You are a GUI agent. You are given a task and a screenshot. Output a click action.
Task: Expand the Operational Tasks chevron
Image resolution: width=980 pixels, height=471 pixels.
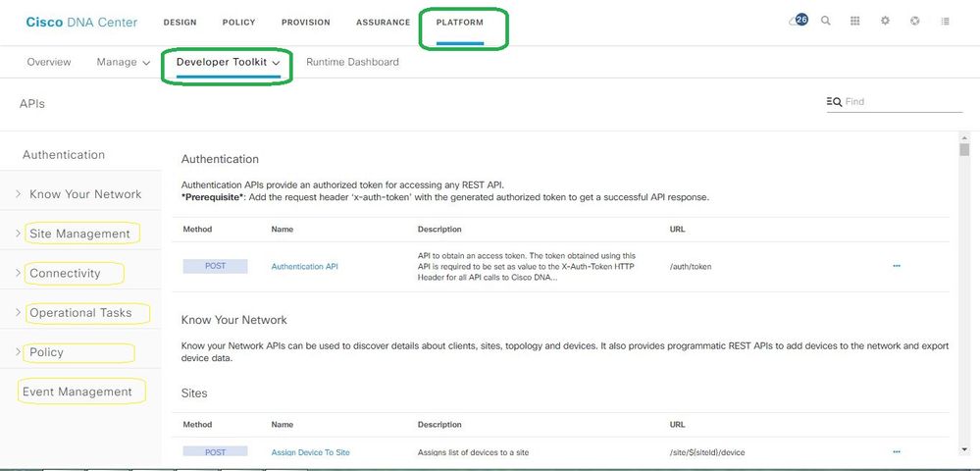[x=18, y=312]
